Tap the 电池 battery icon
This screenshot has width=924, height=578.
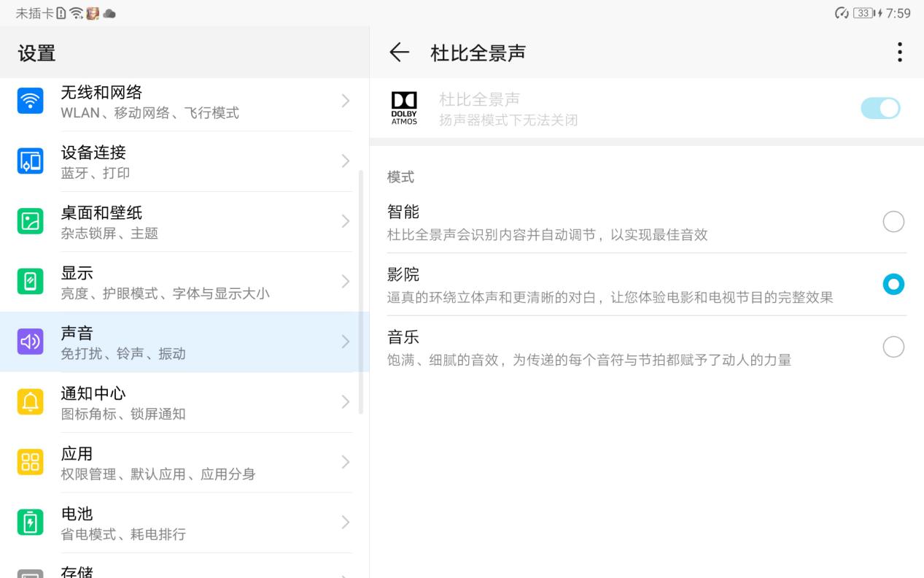pos(31,523)
